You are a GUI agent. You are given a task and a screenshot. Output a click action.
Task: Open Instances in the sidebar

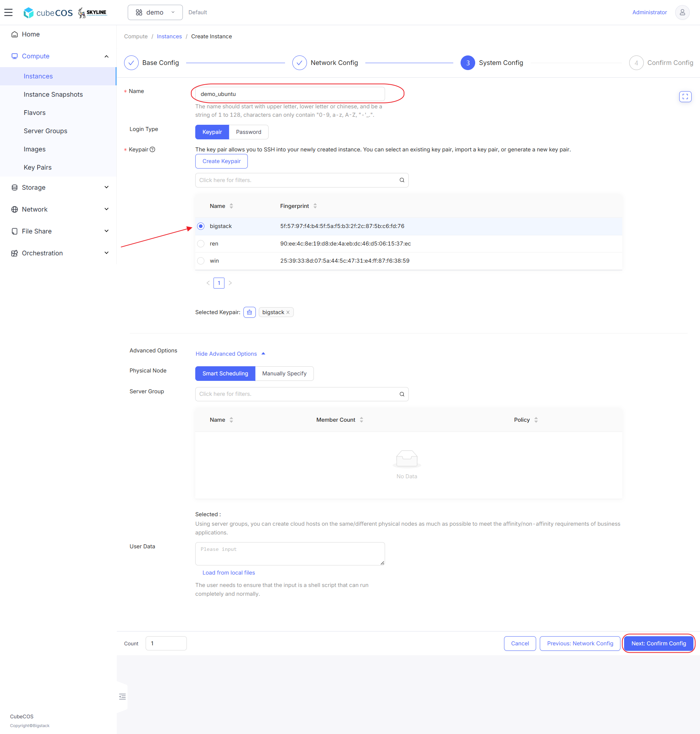pyautogui.click(x=58, y=77)
